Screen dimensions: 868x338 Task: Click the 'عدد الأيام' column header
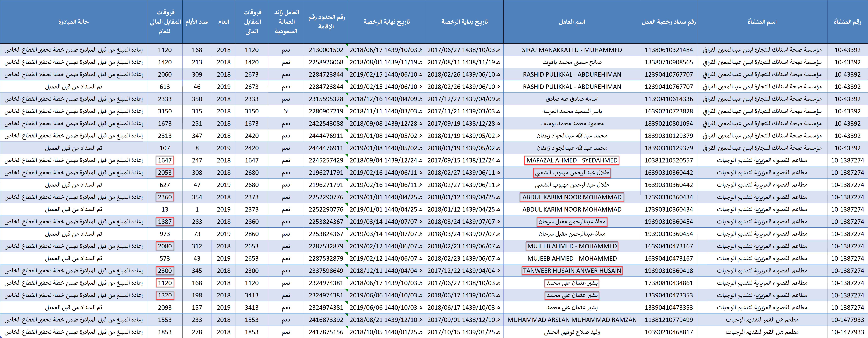click(x=197, y=22)
